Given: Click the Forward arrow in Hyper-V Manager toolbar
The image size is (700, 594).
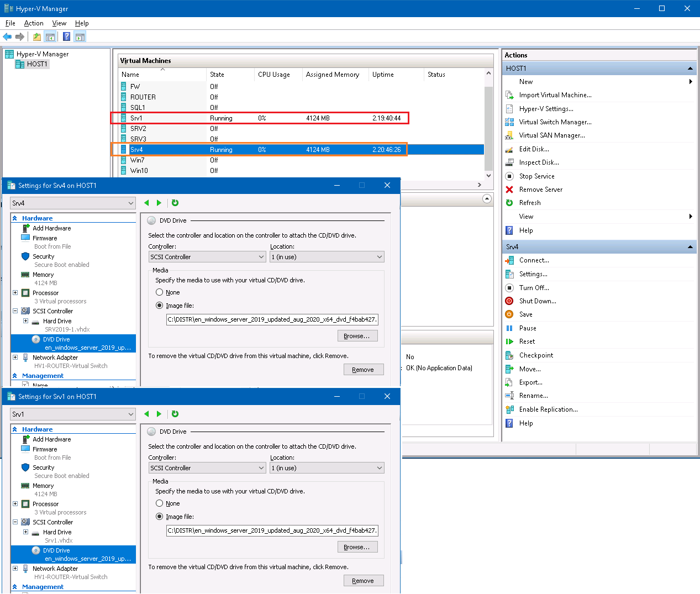Looking at the screenshot, I should (20, 37).
